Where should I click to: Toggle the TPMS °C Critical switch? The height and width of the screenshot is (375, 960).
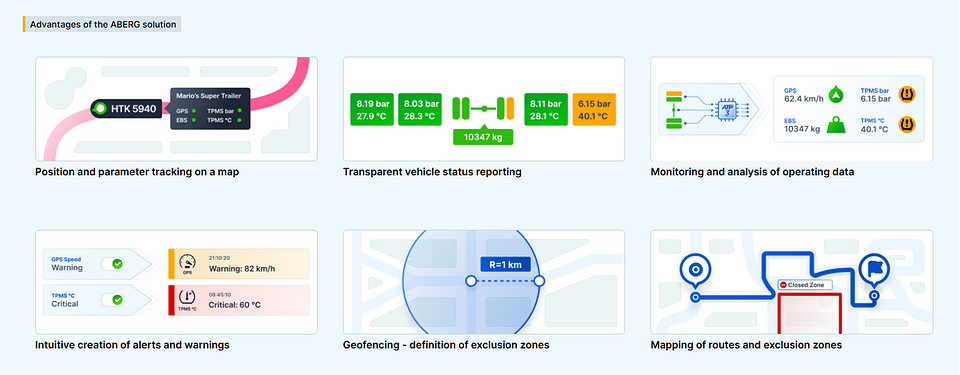tap(112, 300)
